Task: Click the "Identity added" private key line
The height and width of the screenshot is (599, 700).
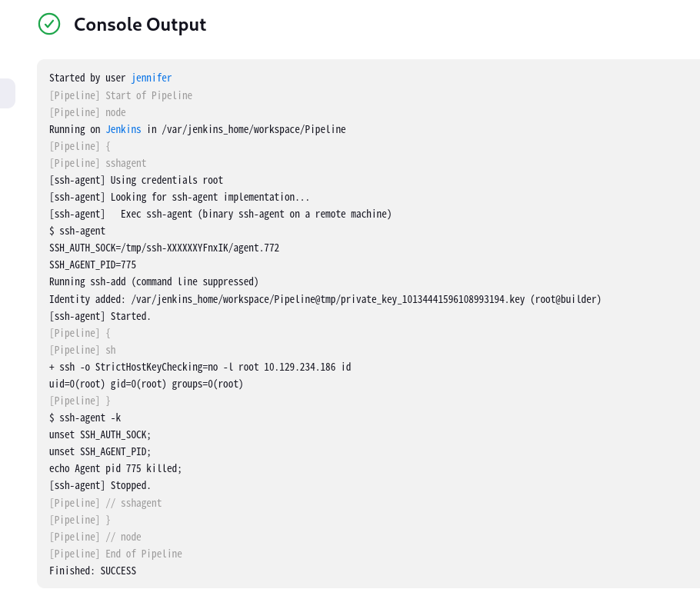Action: [x=325, y=300]
